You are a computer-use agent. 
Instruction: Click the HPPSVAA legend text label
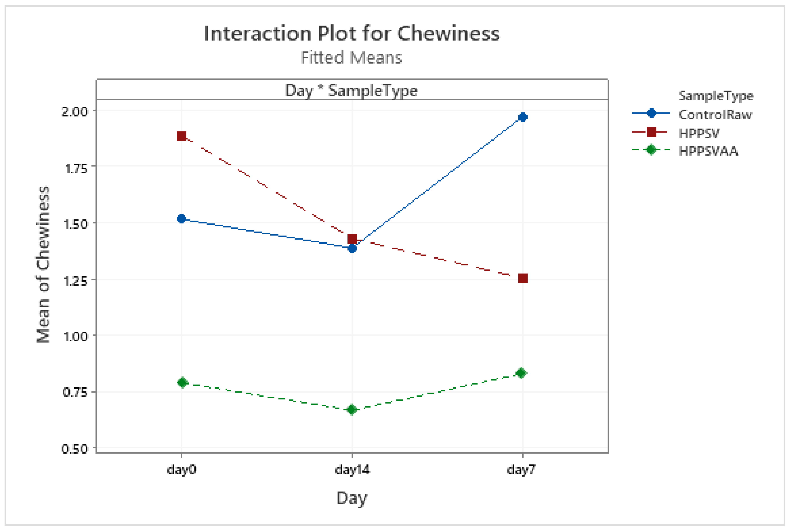tap(708, 151)
